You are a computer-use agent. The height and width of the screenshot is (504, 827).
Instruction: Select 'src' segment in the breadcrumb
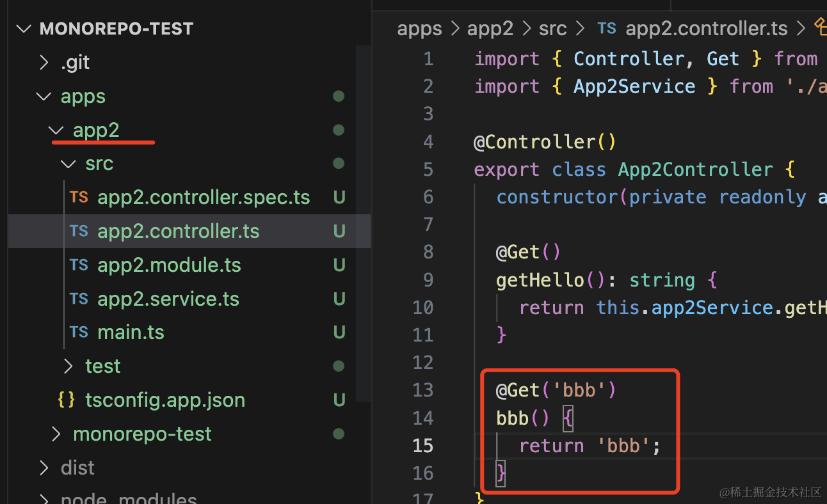tap(552, 28)
